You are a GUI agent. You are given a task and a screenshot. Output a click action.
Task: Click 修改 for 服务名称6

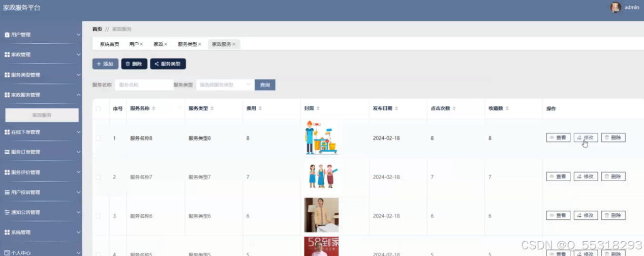click(x=586, y=215)
